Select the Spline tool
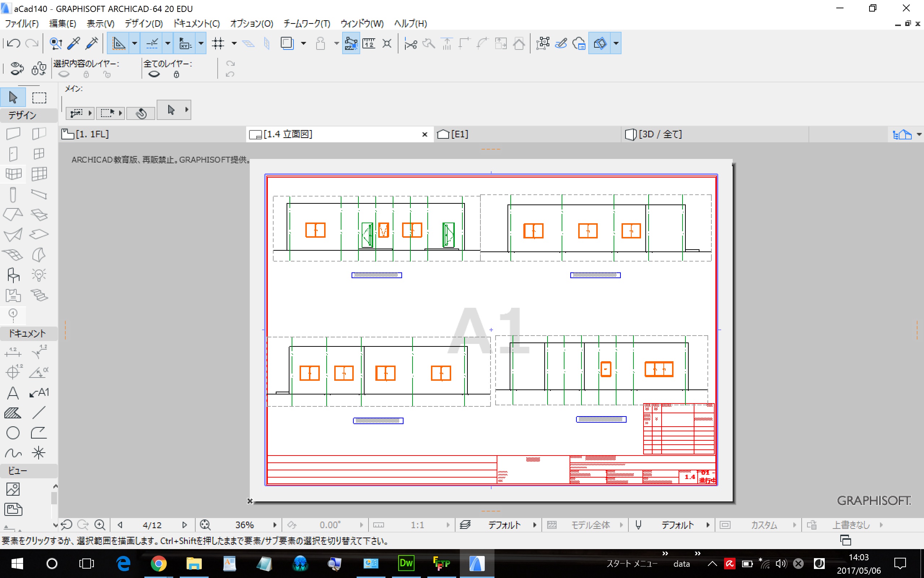 (13, 453)
